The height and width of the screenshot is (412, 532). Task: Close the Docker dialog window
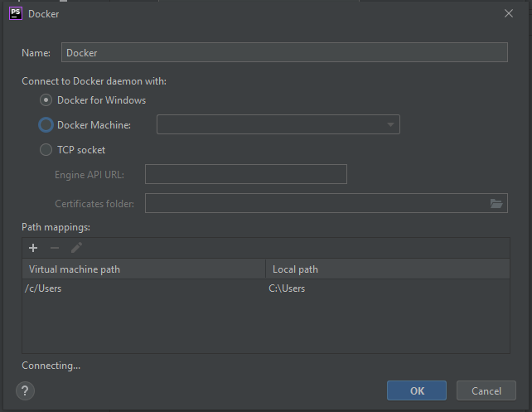(x=509, y=13)
